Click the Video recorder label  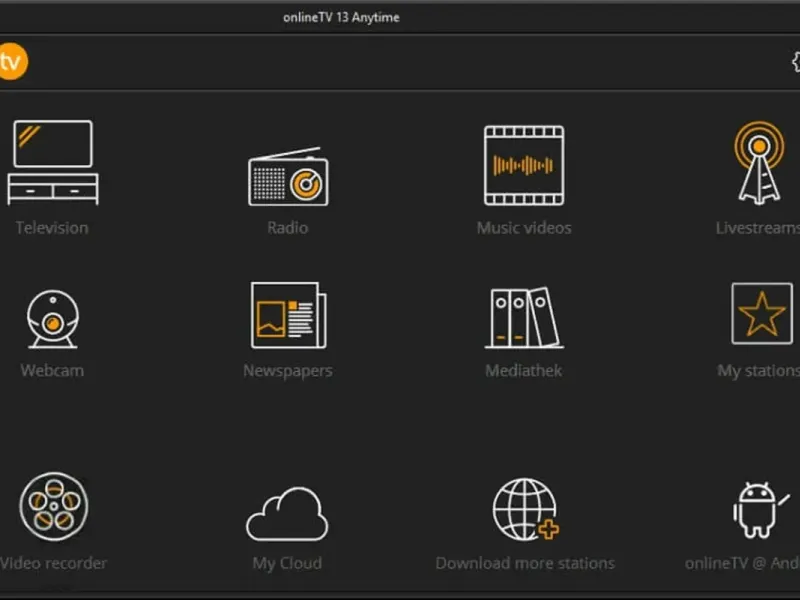[54, 563]
